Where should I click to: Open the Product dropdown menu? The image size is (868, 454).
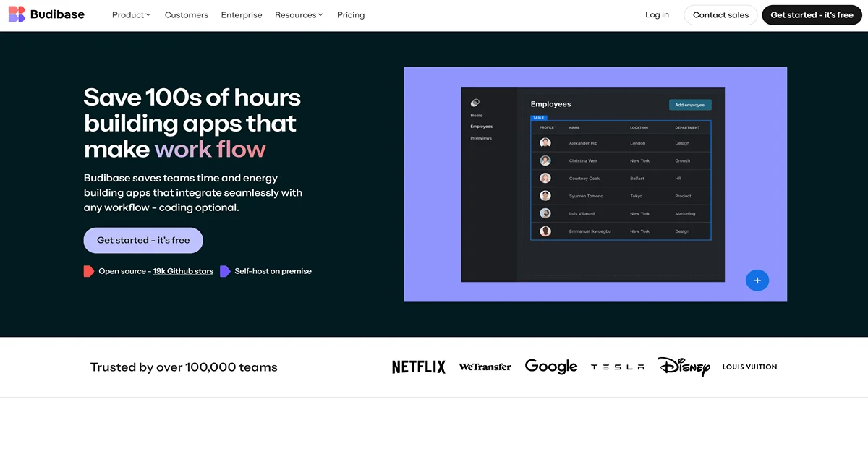(x=131, y=15)
